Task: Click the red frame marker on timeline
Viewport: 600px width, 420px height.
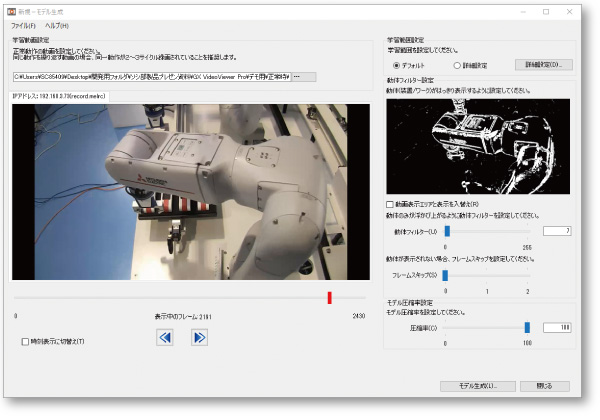Action: (x=329, y=297)
